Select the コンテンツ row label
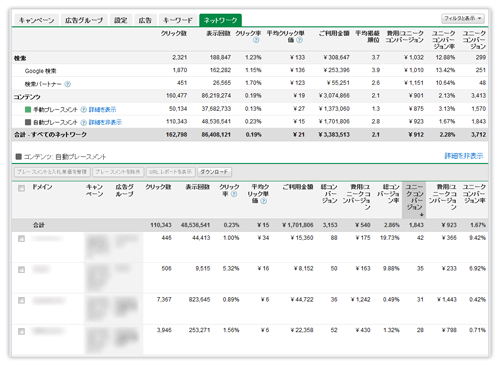 [27, 97]
